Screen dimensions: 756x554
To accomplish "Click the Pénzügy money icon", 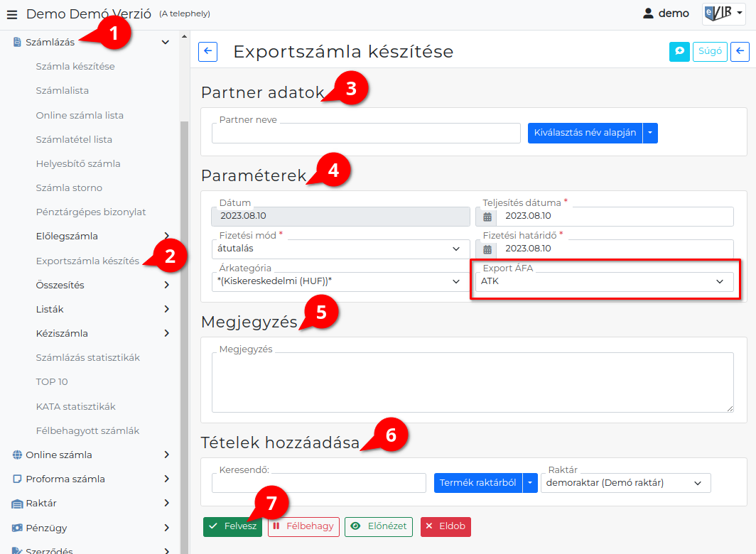I will click(x=17, y=528).
